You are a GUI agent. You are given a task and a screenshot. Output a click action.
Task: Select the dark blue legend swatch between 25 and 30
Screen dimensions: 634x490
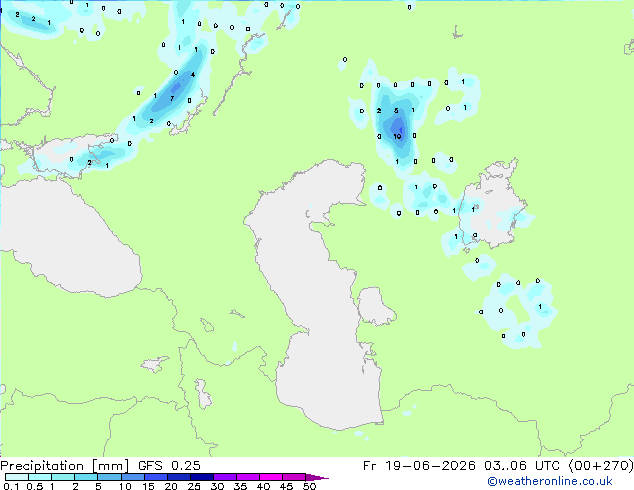(201, 477)
